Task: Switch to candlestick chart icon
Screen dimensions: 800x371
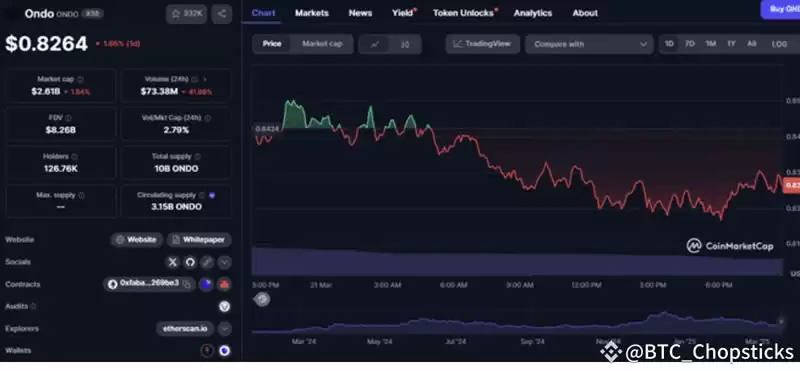Action: click(x=405, y=44)
